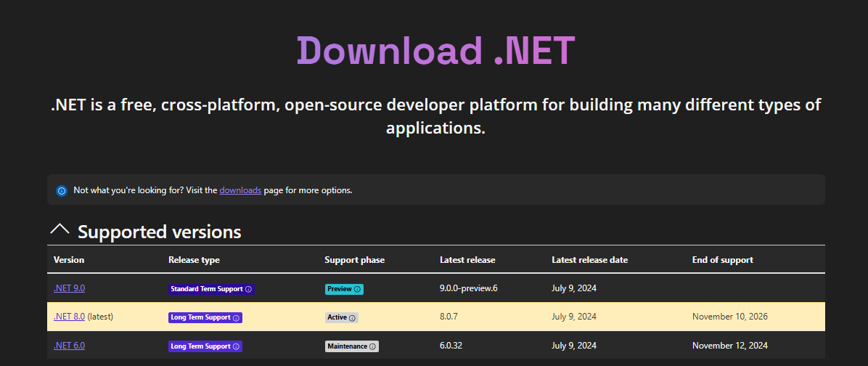The image size is (868, 366).
Task: Click the info icon on the .NET 8.0 Long Term Support badge
Action: [x=236, y=318]
